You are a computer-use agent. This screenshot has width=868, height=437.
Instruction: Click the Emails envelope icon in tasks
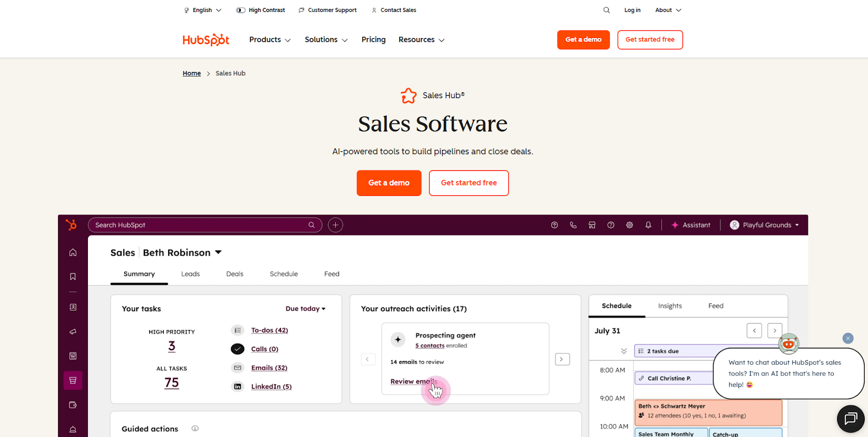(x=238, y=368)
